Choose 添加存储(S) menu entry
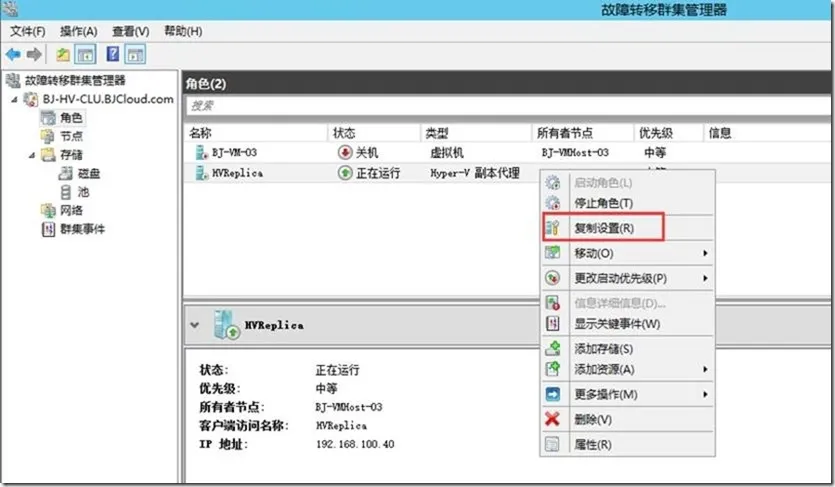 (x=628, y=349)
